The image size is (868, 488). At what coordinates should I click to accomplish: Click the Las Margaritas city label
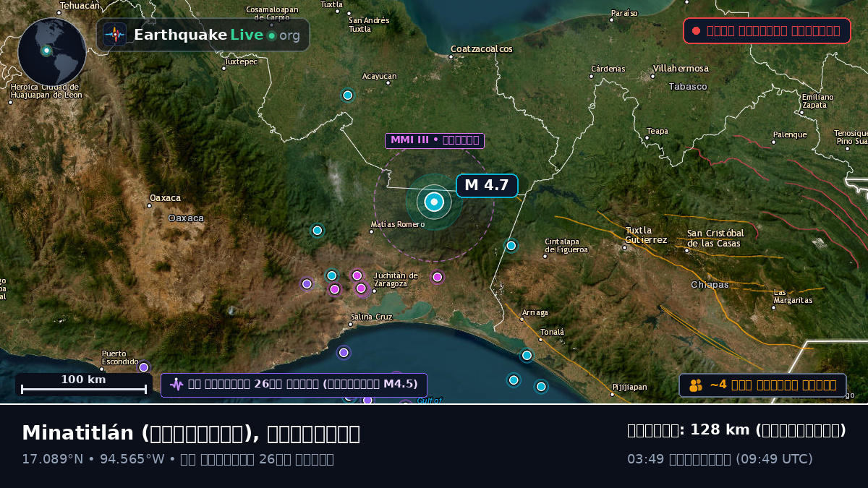(793, 296)
